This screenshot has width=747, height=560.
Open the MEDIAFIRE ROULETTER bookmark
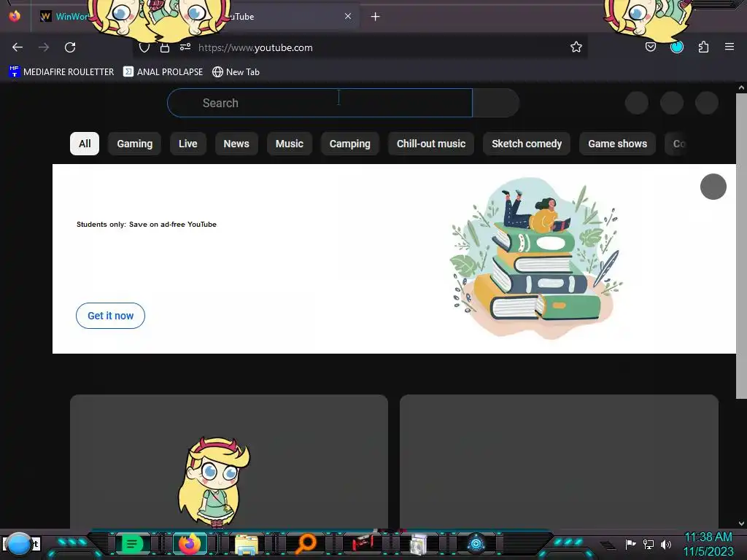(61, 72)
